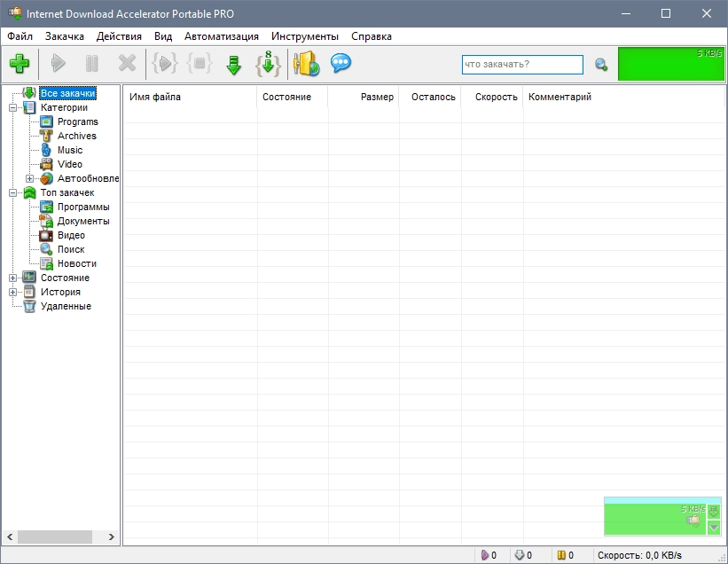728x564 pixels.
Task: Sort by Имя файла column header
Action: click(x=190, y=97)
